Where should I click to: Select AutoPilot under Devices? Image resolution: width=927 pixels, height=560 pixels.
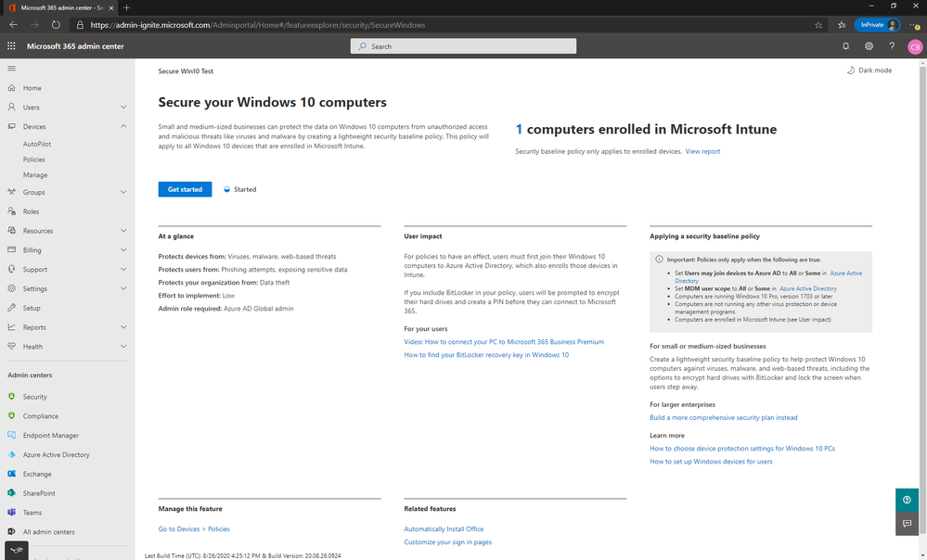click(37, 144)
